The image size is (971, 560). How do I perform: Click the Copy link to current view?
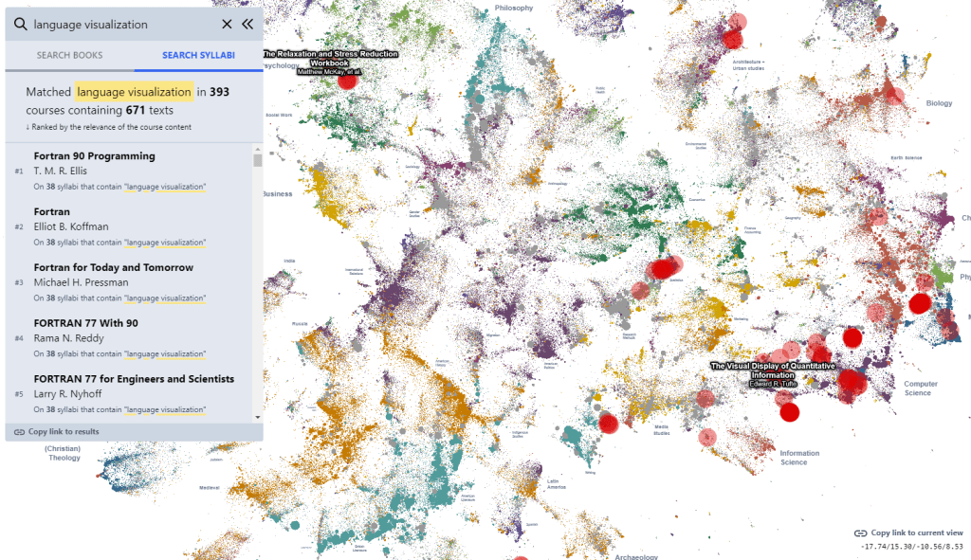coord(916,533)
